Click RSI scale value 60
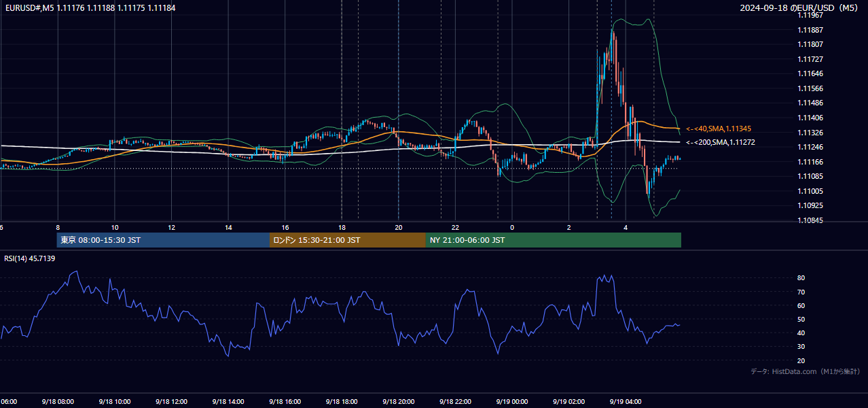868x408 pixels. [x=801, y=305]
